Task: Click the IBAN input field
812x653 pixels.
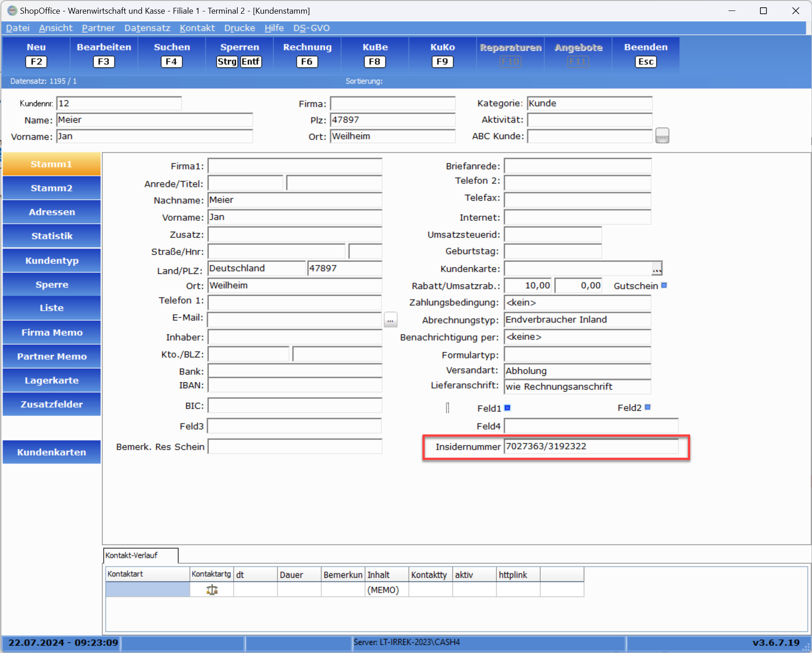Action: 295,386
